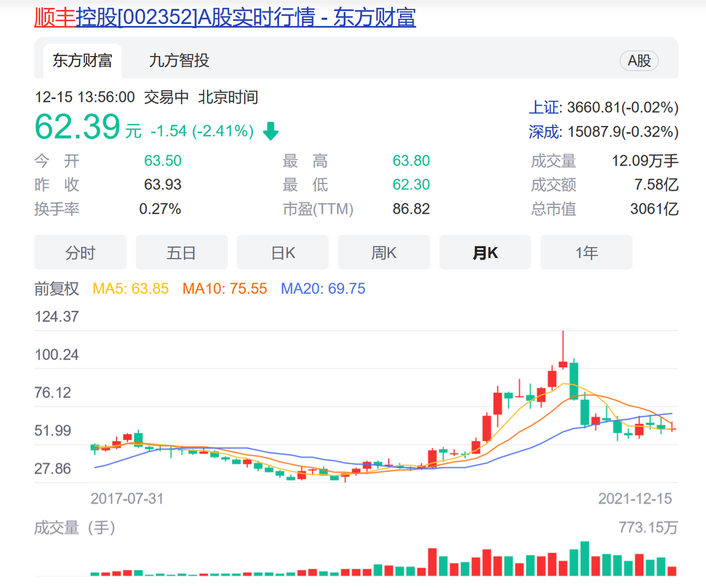Open the 深成 index link

(x=544, y=132)
